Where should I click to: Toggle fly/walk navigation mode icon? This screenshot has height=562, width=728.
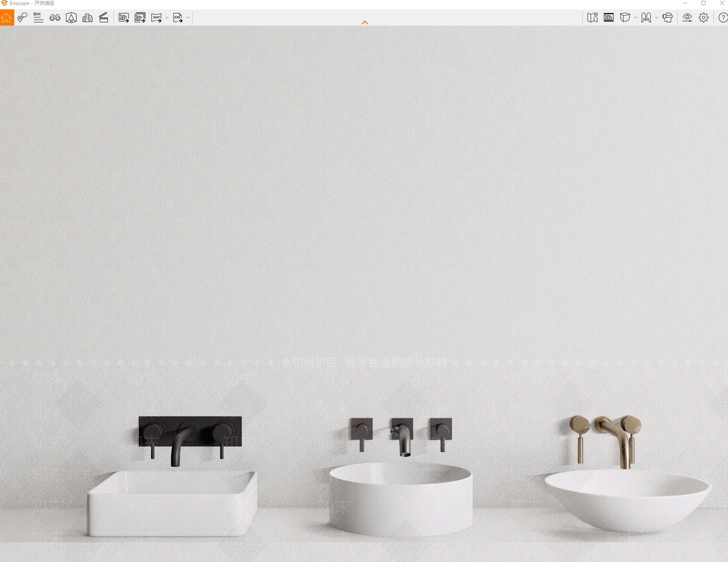(646, 18)
